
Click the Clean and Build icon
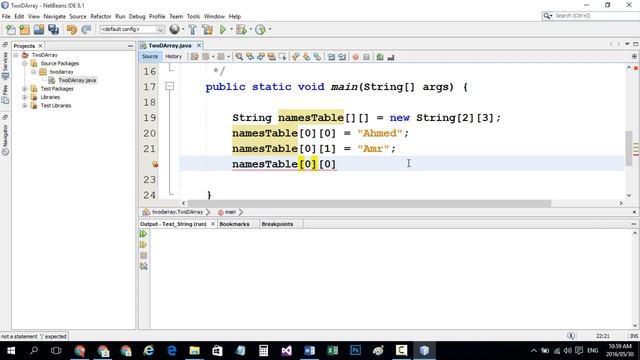[207, 29]
